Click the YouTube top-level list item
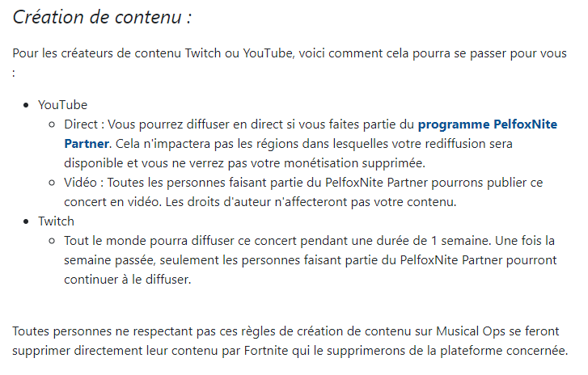The image size is (588, 375). (x=62, y=105)
